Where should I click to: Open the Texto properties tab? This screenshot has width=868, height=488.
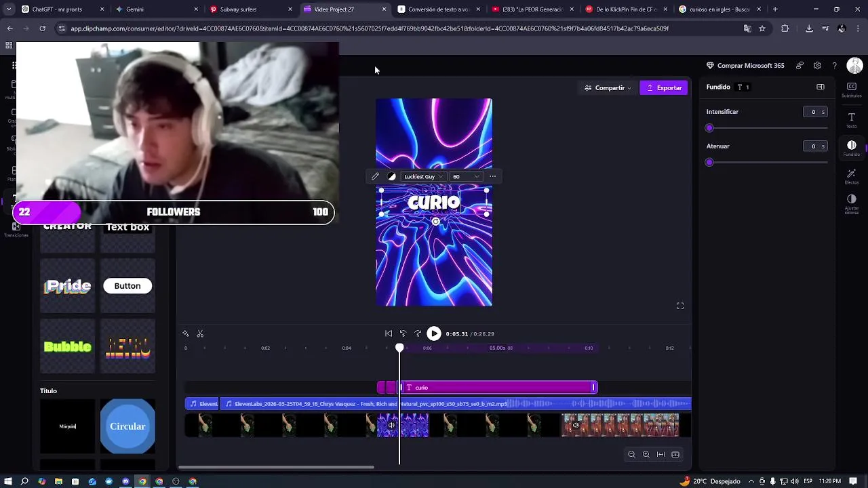pyautogui.click(x=852, y=120)
